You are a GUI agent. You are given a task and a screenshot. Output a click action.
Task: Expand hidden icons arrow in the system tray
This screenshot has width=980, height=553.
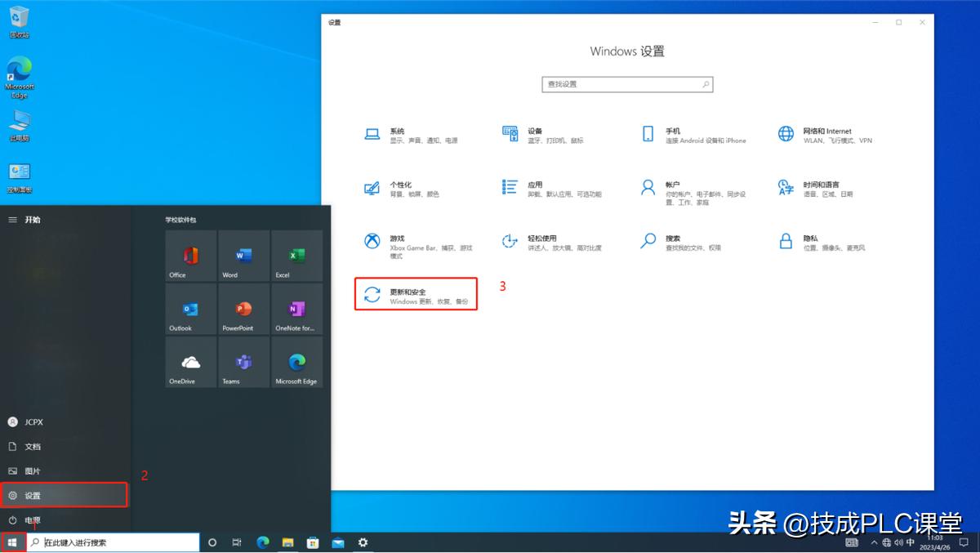[874, 542]
